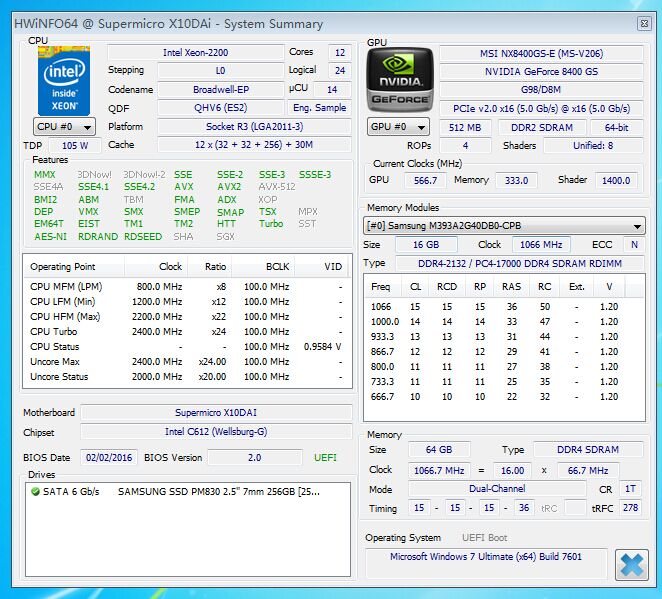This screenshot has width=662, height=599.
Task: Click the MSI NX8400GS-E (MS-V206) field
Action: click(x=541, y=54)
